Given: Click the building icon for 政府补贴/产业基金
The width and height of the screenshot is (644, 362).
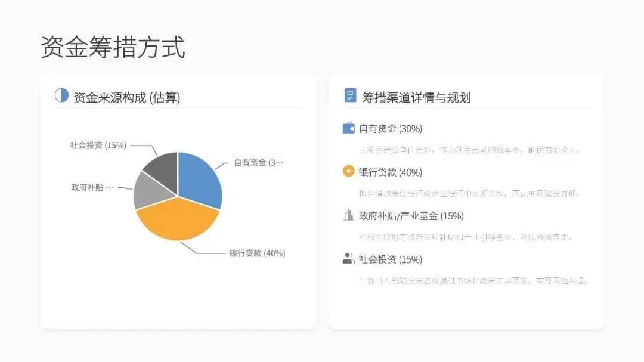Looking at the screenshot, I should click(348, 215).
